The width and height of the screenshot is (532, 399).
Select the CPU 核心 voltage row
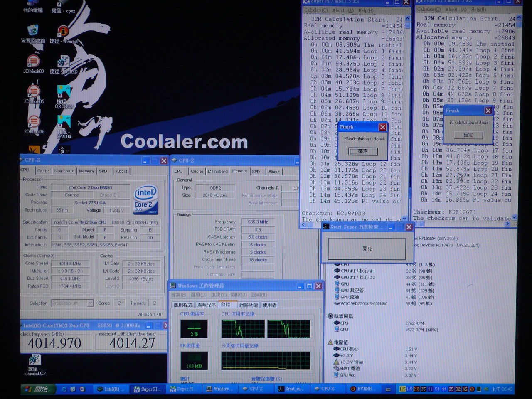[x=376, y=349]
